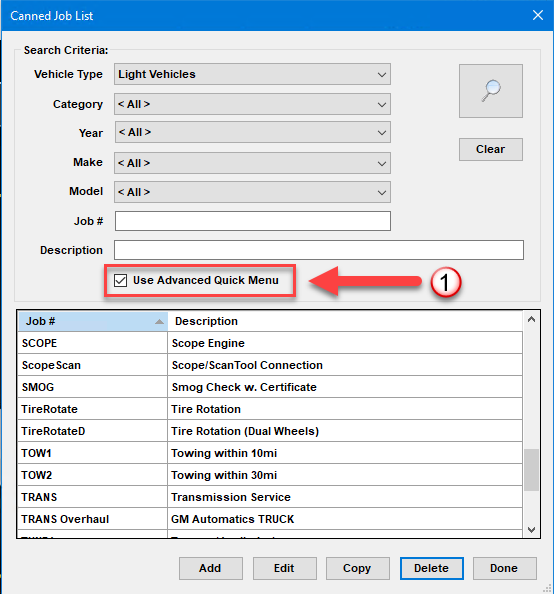Select the TireRotate canned job
This screenshot has width=554, height=594.
(270, 409)
